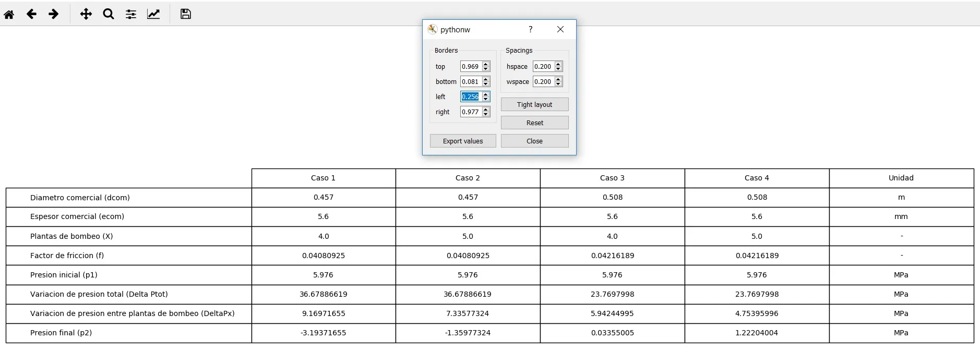Click the pythonw dialog help question mark
This screenshot has width=980, height=364.
point(531,29)
